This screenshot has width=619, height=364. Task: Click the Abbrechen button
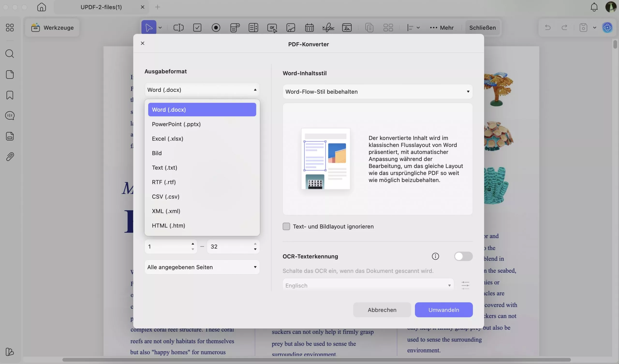tap(382, 310)
